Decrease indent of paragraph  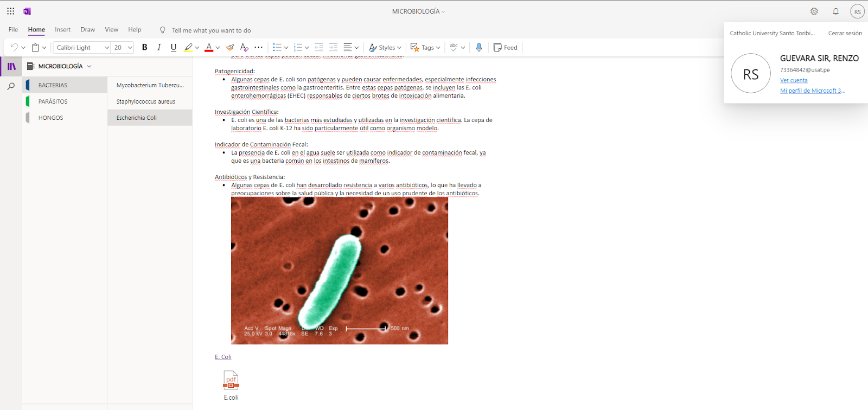[x=319, y=47]
